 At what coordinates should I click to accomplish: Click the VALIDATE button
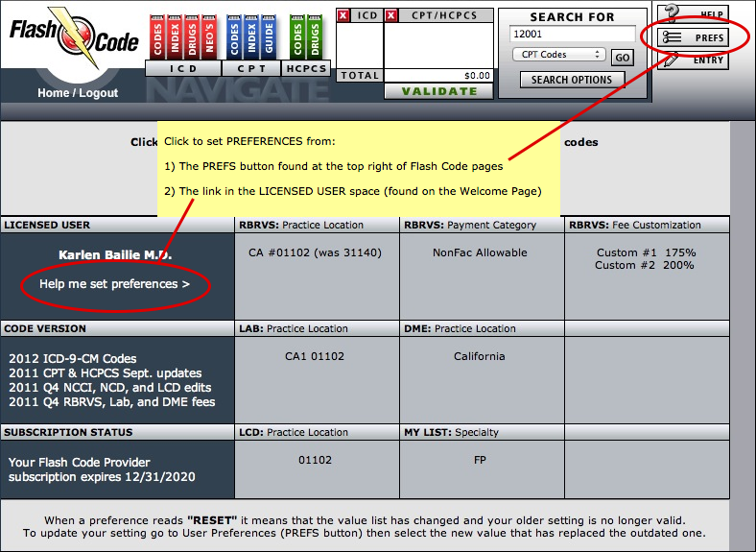point(438,91)
